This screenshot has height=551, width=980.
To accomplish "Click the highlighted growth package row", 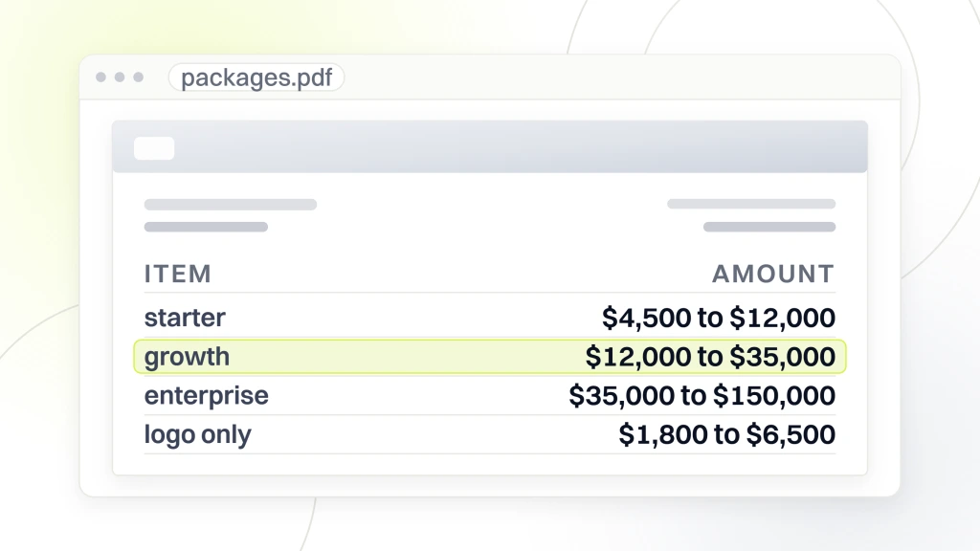I will pos(490,357).
